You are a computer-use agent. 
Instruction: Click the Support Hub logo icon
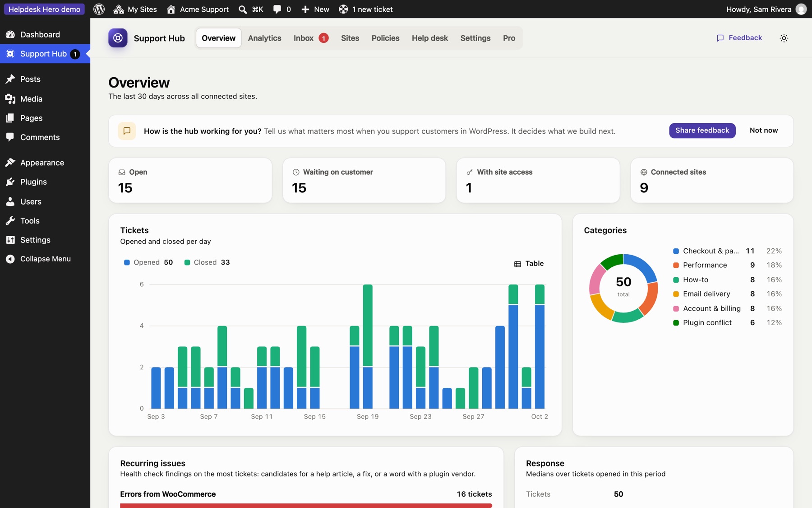pyautogui.click(x=118, y=38)
